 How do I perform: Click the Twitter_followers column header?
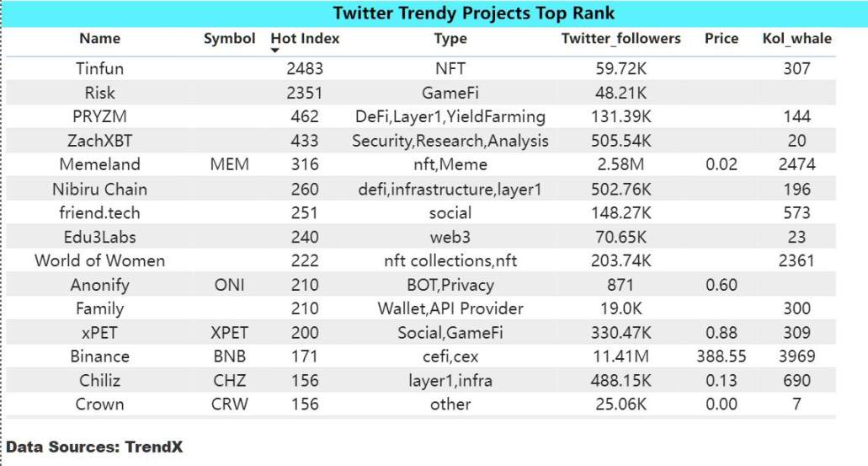pyautogui.click(x=621, y=39)
